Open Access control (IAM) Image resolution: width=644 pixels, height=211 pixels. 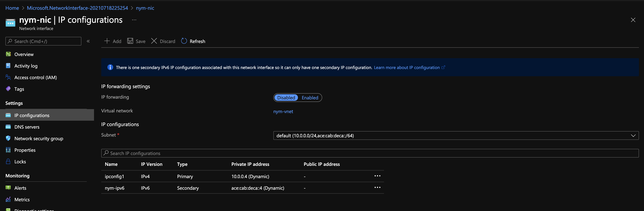click(x=35, y=77)
